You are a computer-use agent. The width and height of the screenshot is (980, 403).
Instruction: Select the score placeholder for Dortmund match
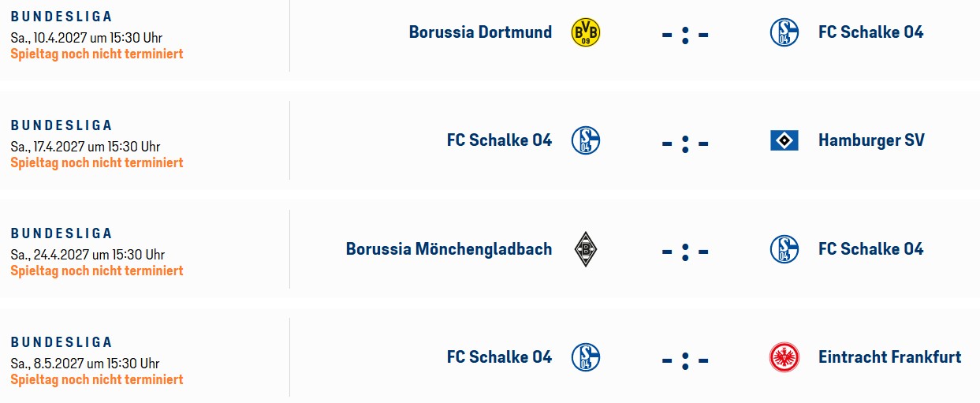tap(685, 35)
